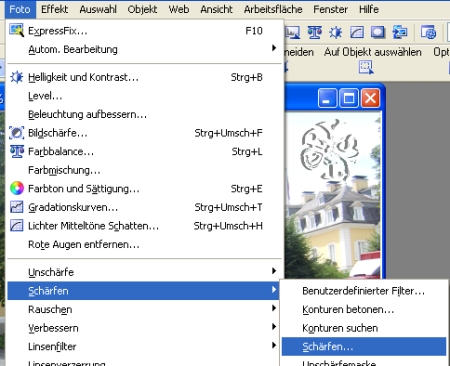Select Benutzerdefinierter Filter...
Viewport: 450px width, 366px height.
pyautogui.click(x=364, y=291)
